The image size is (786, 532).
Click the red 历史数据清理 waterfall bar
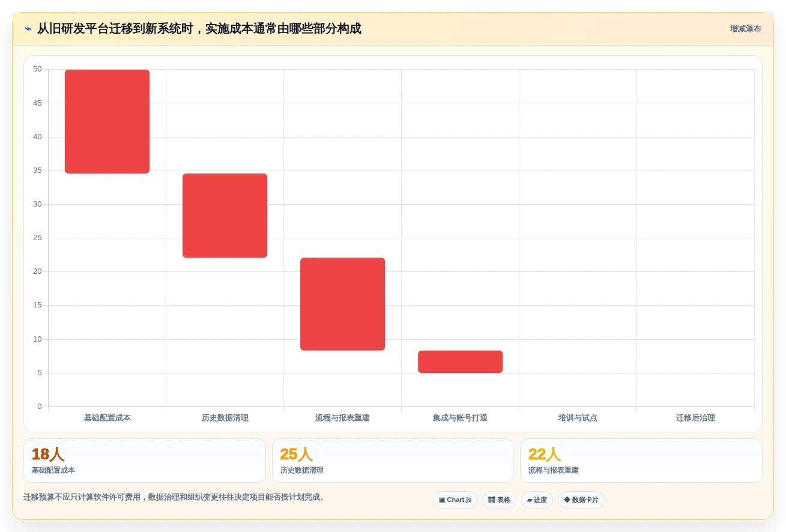(225, 216)
